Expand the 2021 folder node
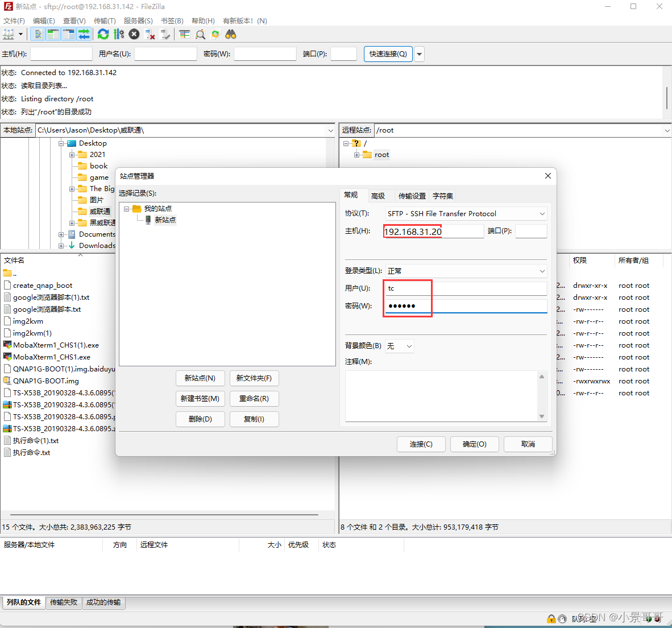 pos(72,155)
